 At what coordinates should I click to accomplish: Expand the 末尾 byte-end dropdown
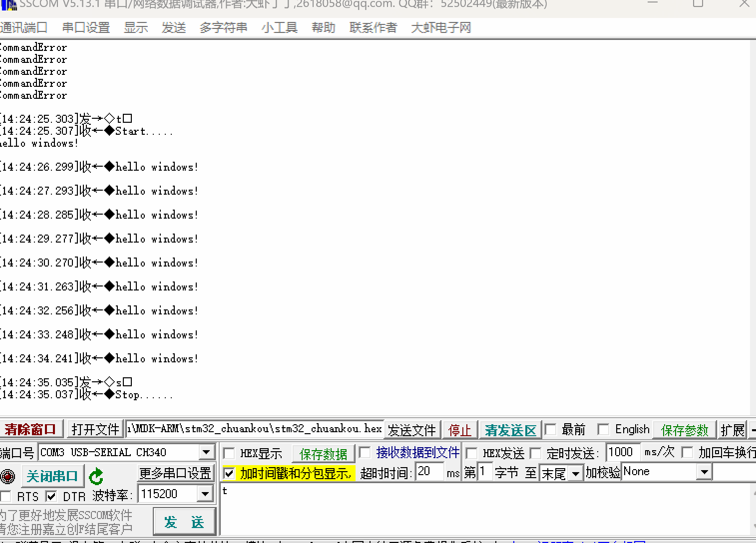click(576, 473)
